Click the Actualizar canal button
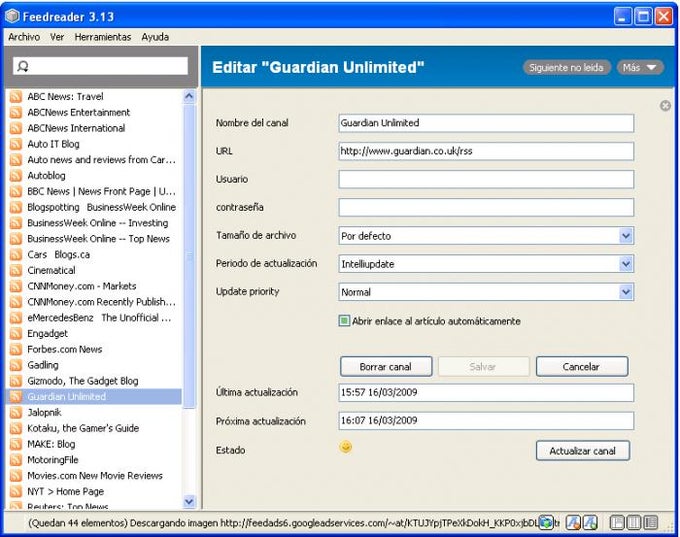The height and width of the screenshot is (537, 680). click(582, 451)
